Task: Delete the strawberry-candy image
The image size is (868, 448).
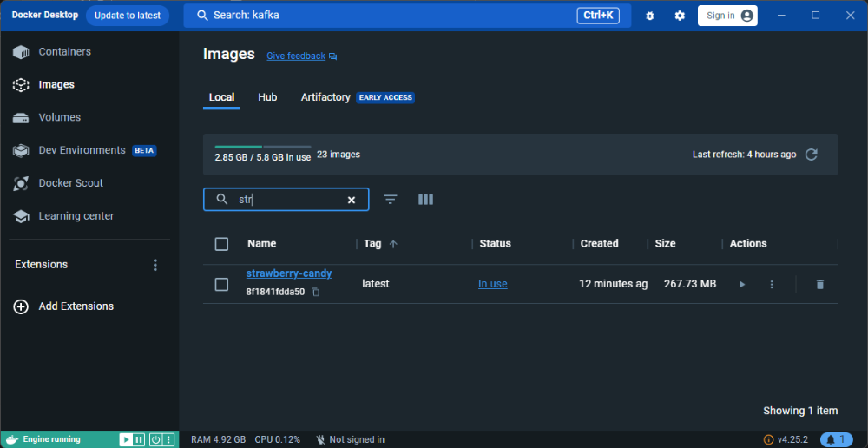Action: pos(820,284)
